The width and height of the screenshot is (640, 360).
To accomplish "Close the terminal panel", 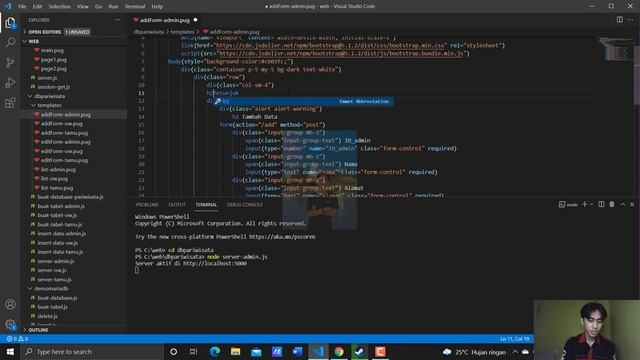I will tap(632, 204).
